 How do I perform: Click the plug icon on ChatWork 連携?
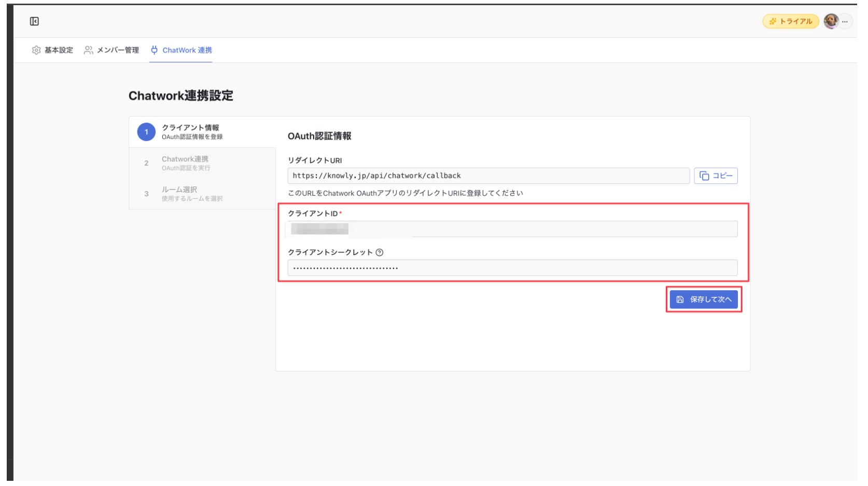coord(153,50)
